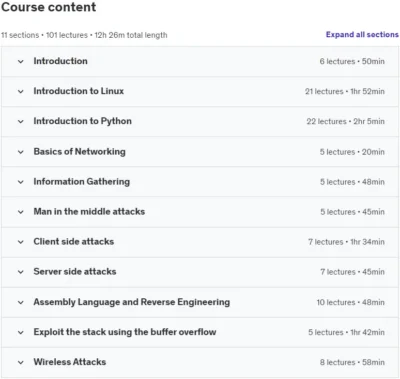Expand the Introduction to Python chevron
Viewport: 400px width, 379px height.
pos(21,121)
